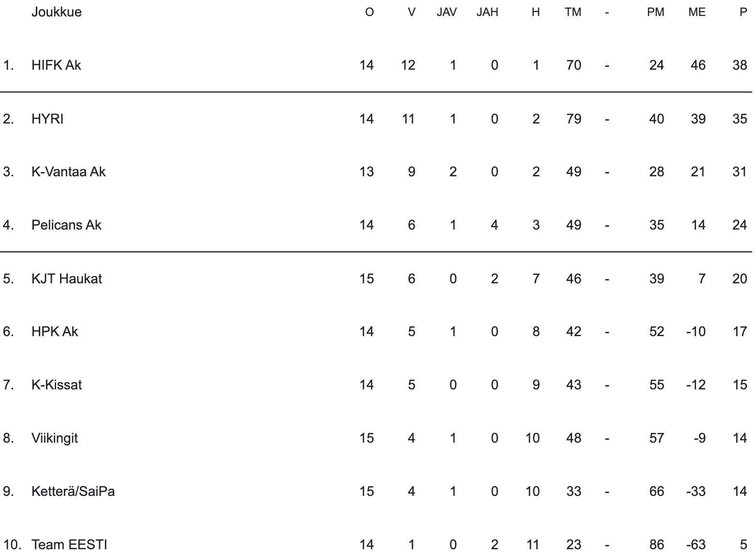Image resolution: width=756 pixels, height=556 pixels.
Task: Click the TM goals-for column header
Action: click(x=573, y=12)
